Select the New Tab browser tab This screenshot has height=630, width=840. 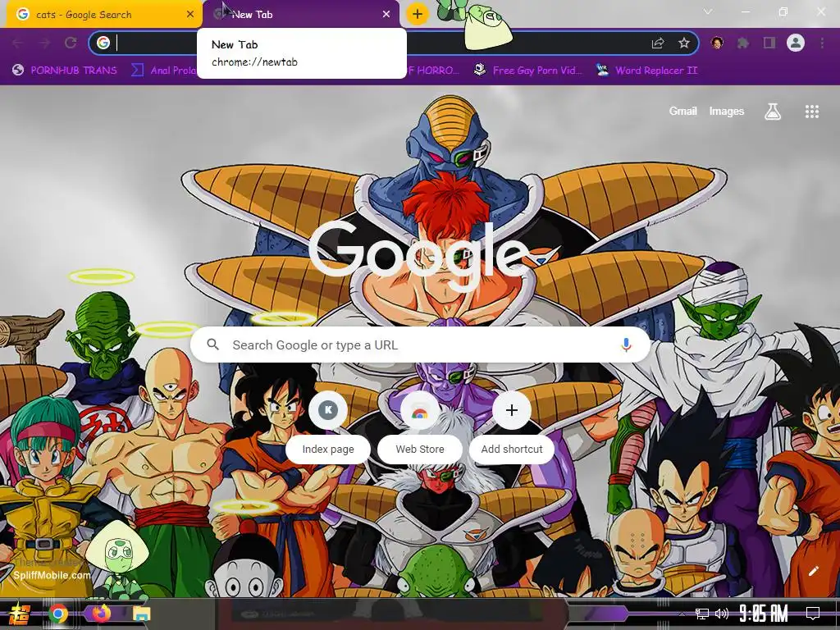(302, 15)
